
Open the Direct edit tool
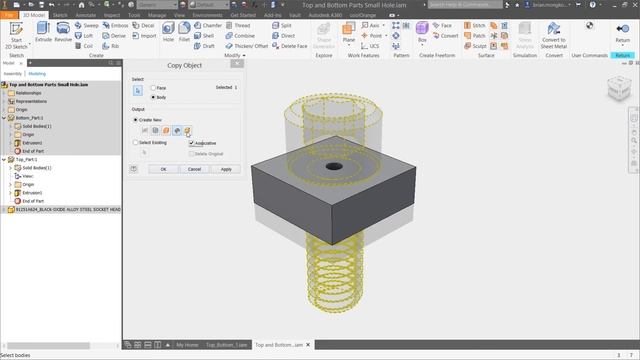(283, 36)
